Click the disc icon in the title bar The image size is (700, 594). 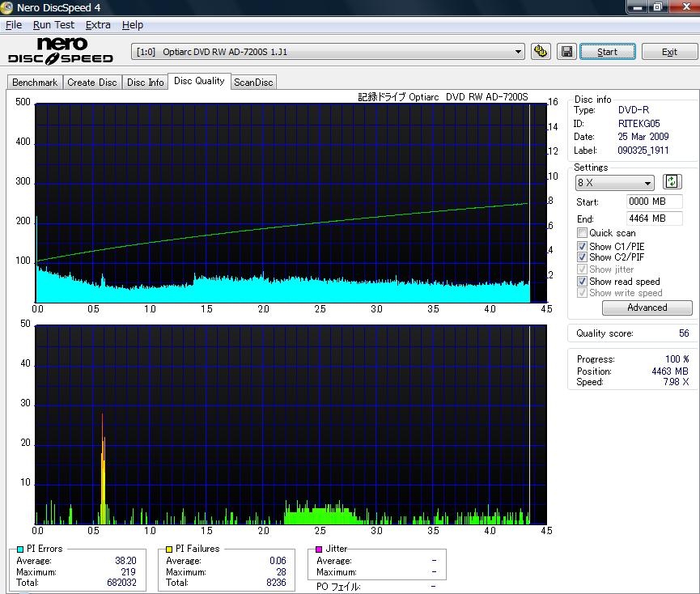pos(8,7)
